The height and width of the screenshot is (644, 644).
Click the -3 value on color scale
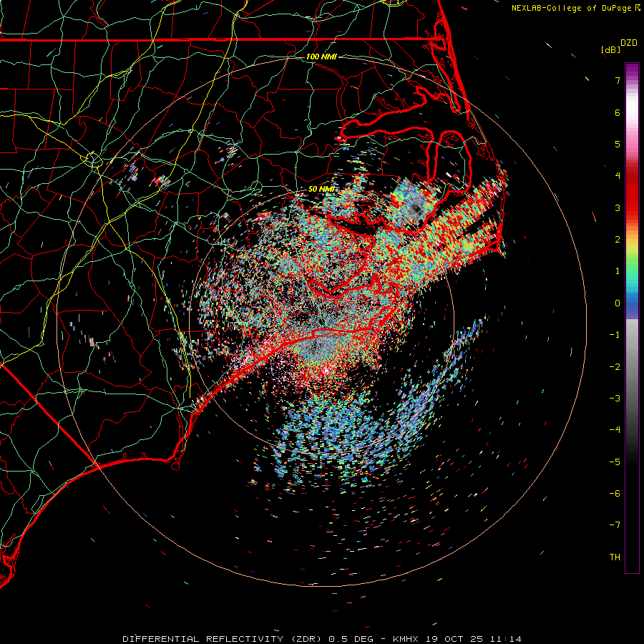(x=615, y=399)
